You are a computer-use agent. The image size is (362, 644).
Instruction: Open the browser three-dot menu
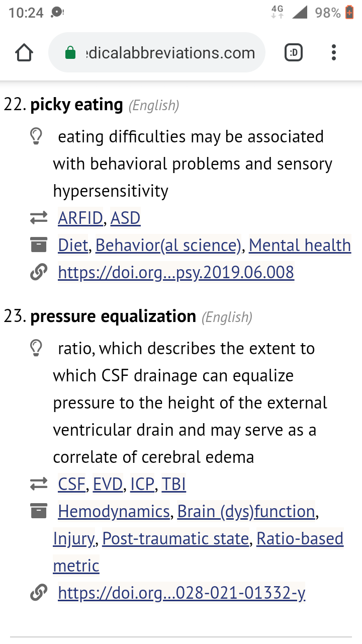pos(334,53)
